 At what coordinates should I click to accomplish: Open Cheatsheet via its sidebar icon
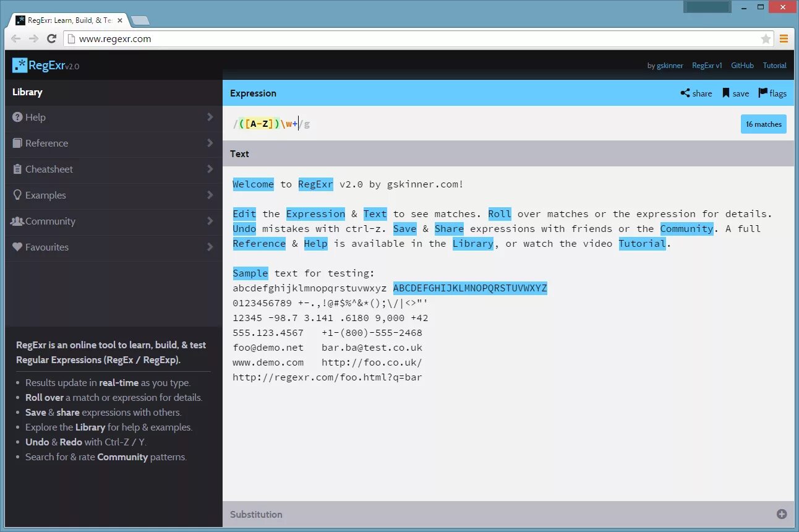19,169
